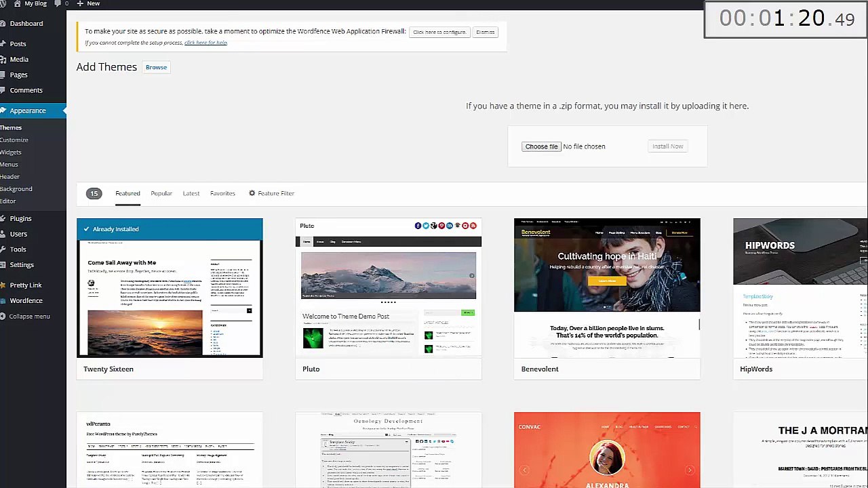
Task: Click the Plugins plug icon
Action: pos(3,219)
